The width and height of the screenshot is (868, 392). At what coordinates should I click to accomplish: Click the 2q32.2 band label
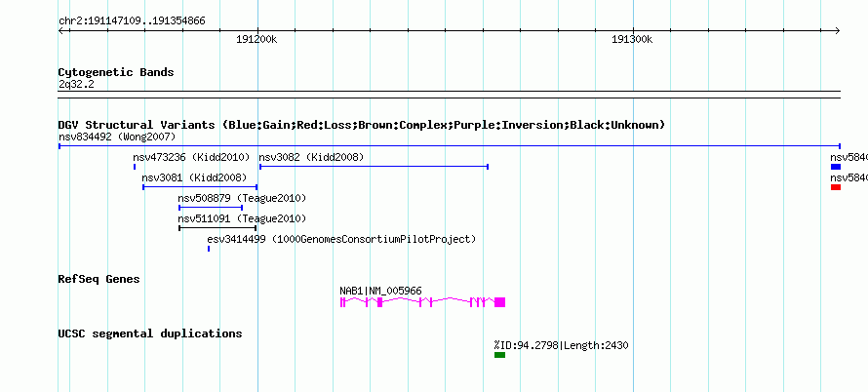[76, 84]
